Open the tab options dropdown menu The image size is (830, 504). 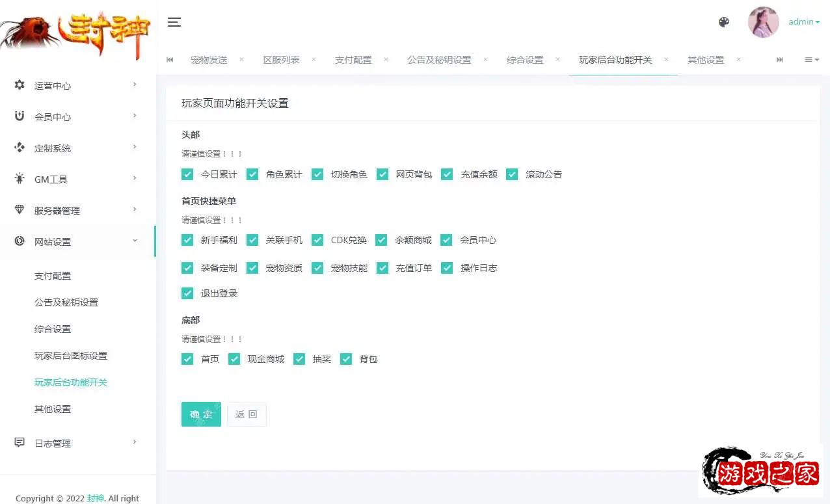pos(812,59)
